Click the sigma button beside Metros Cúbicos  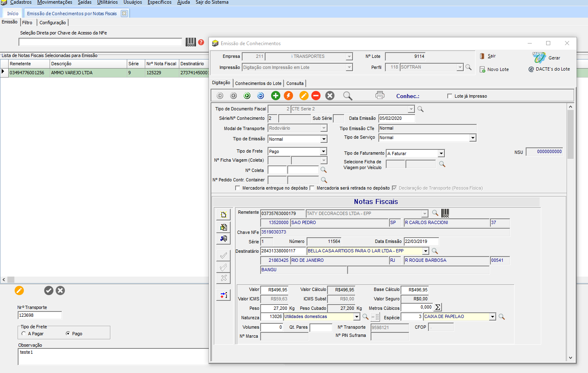438,307
